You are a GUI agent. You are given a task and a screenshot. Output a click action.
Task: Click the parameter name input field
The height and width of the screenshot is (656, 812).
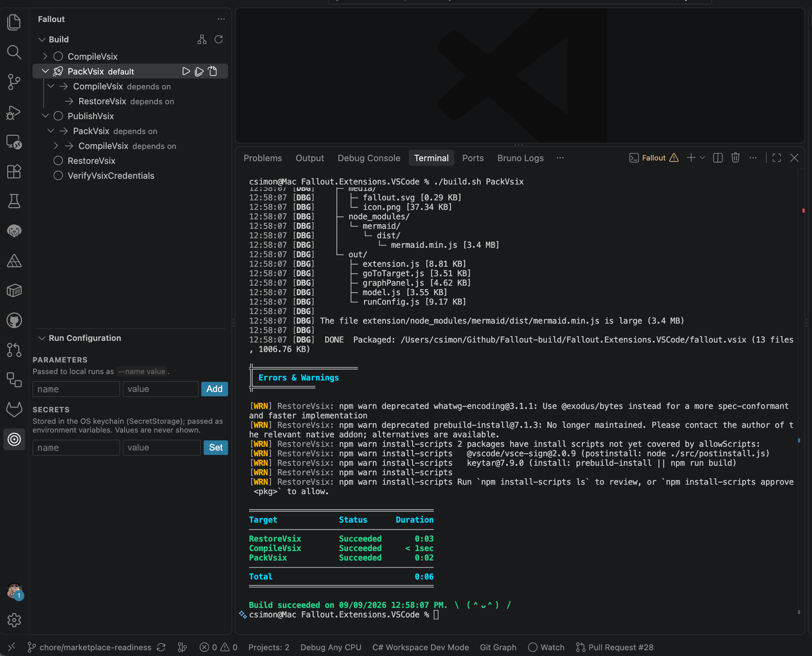76,389
